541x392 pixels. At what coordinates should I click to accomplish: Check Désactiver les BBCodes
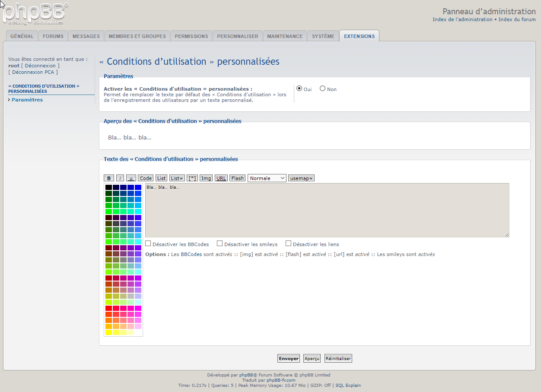pos(148,243)
